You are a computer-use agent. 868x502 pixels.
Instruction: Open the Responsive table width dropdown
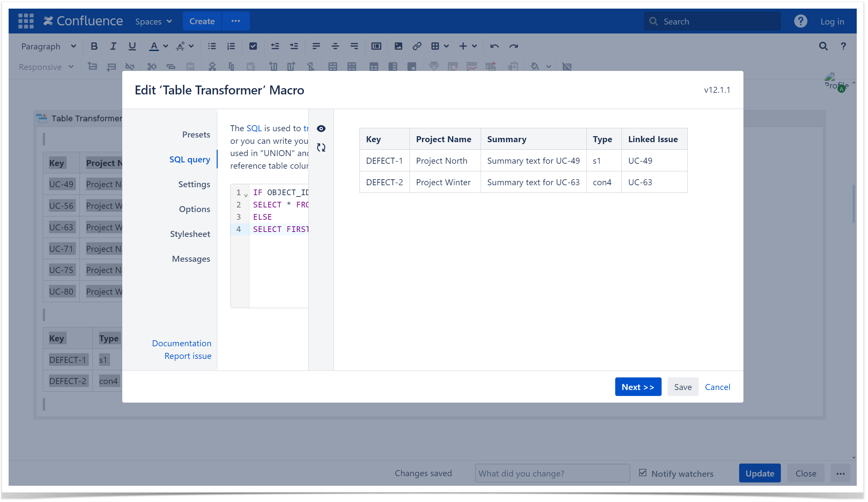pos(46,67)
